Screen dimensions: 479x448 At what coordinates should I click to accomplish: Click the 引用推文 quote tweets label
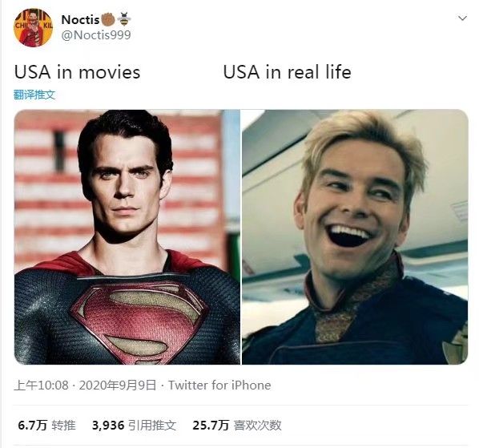pos(152,425)
